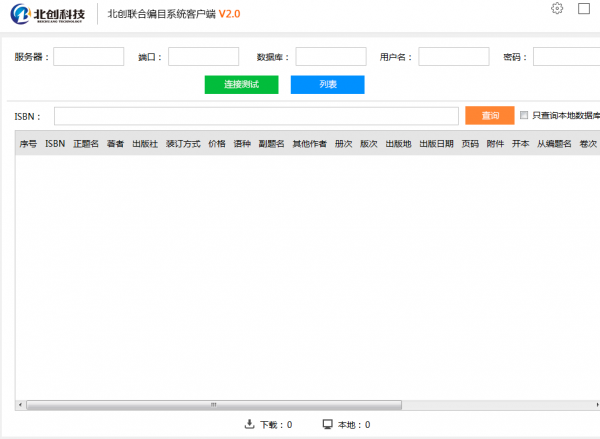The width and height of the screenshot is (600, 439).
Task: Click the 北创联合编目系统客户端 V2.0 title
Action: 174,14
